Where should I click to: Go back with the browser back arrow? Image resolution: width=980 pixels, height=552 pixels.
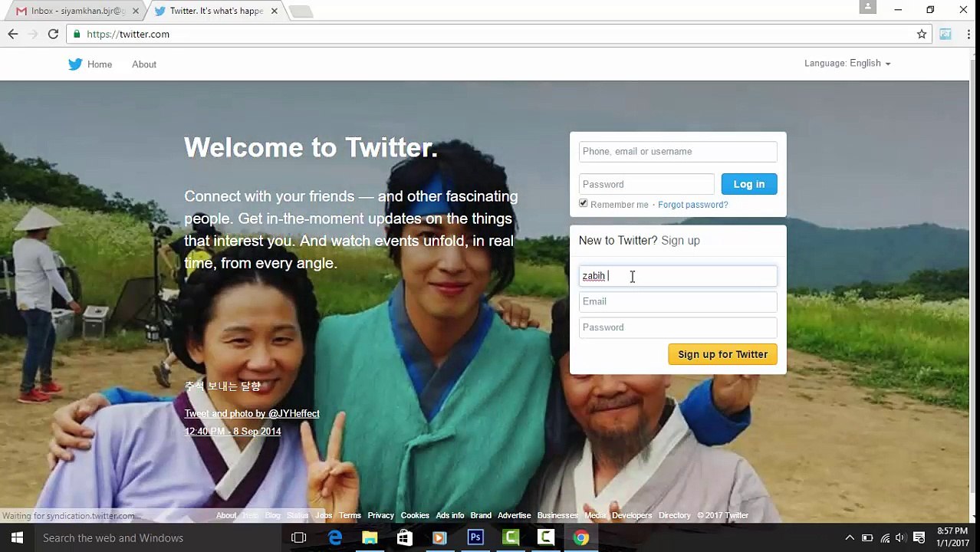click(x=13, y=34)
